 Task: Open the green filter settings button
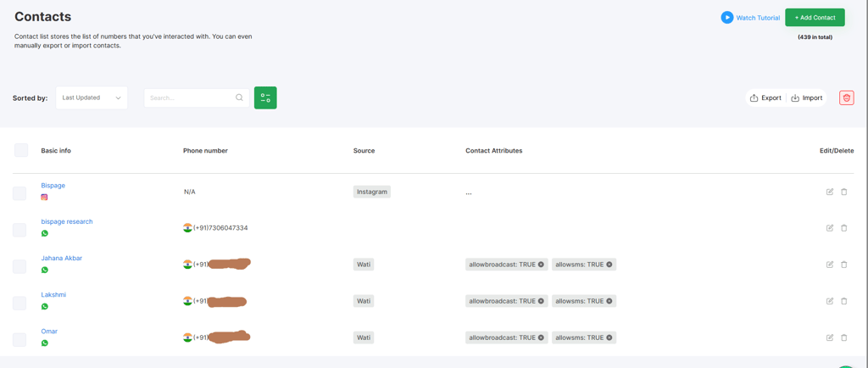[x=265, y=98]
